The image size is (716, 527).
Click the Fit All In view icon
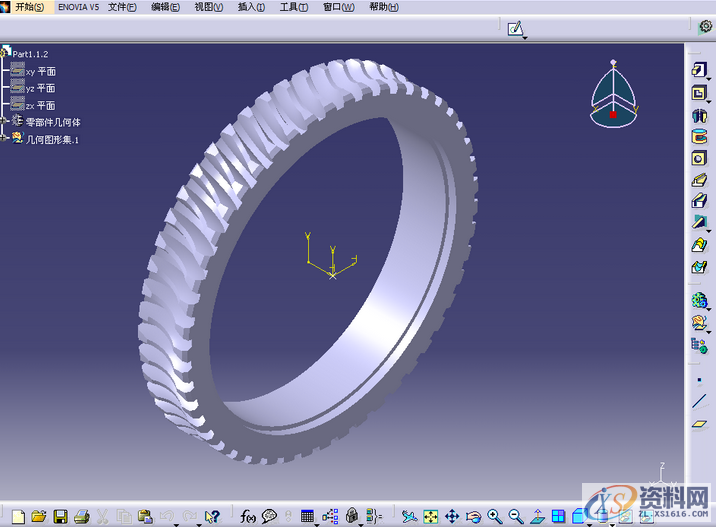point(430,516)
